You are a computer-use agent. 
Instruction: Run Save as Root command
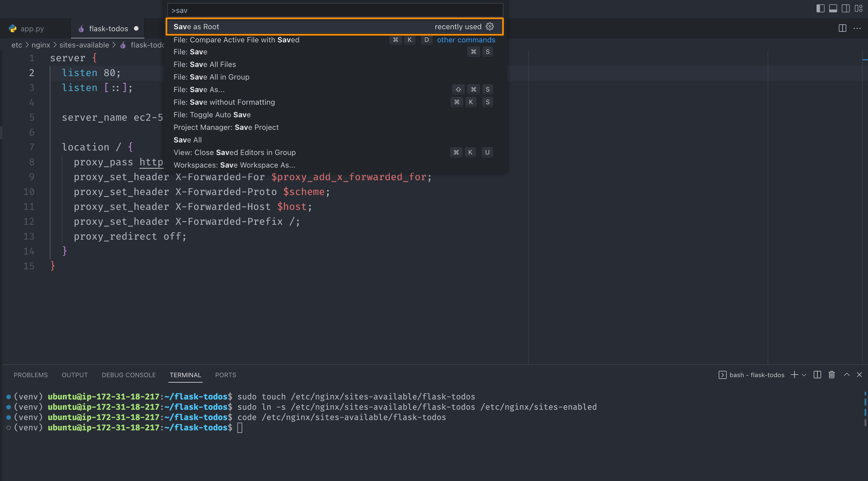(x=335, y=27)
